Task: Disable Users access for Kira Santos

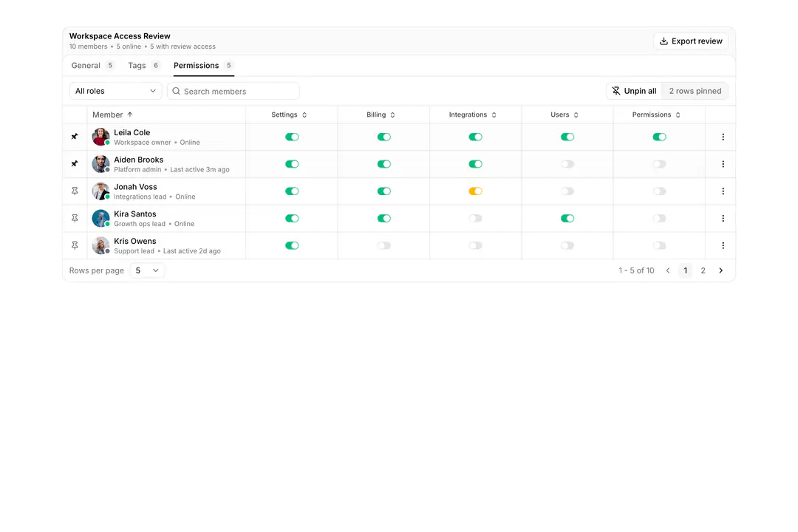Action: 567,218
